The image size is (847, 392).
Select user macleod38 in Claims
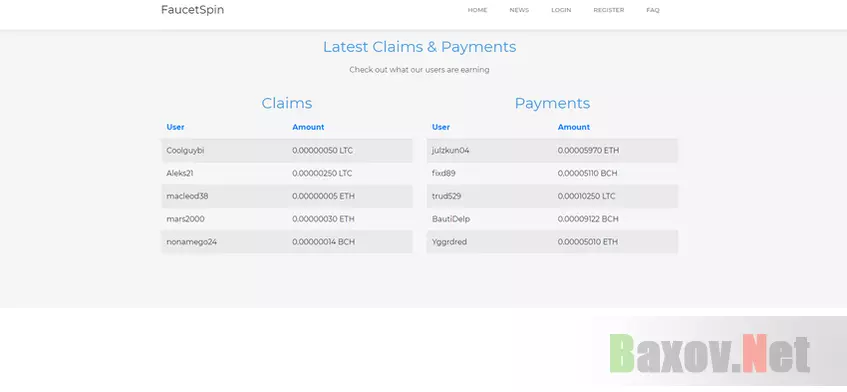click(x=187, y=197)
